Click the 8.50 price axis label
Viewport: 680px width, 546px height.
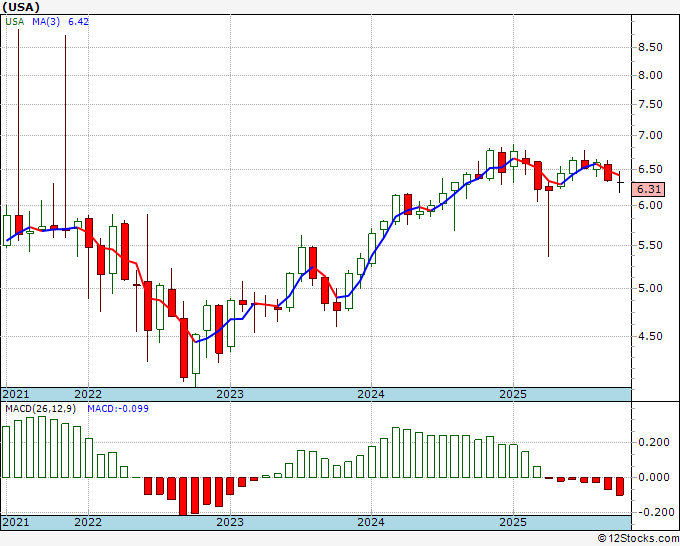[651, 47]
